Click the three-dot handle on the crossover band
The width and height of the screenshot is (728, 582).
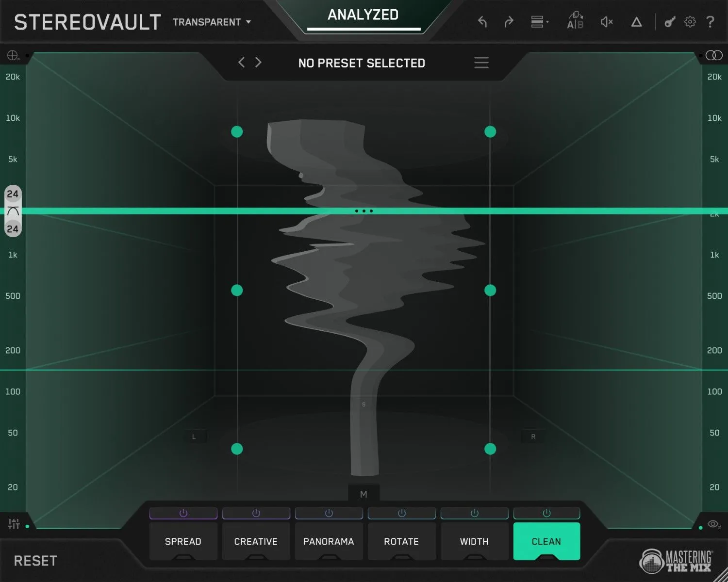coord(364,211)
